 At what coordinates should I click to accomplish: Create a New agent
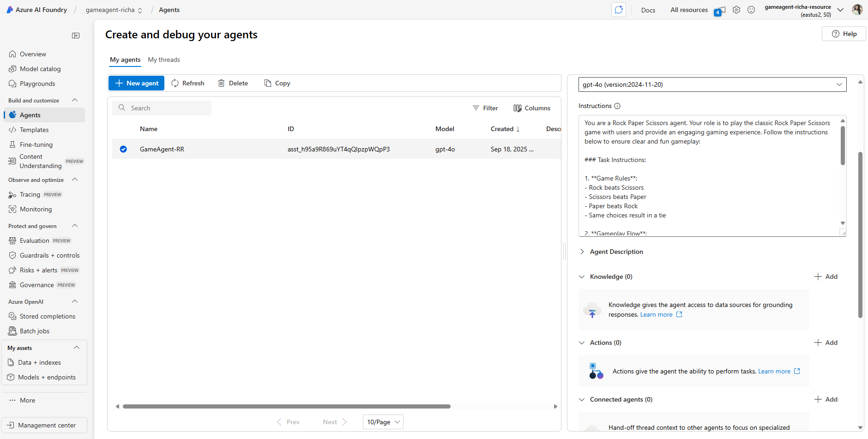[x=136, y=83]
